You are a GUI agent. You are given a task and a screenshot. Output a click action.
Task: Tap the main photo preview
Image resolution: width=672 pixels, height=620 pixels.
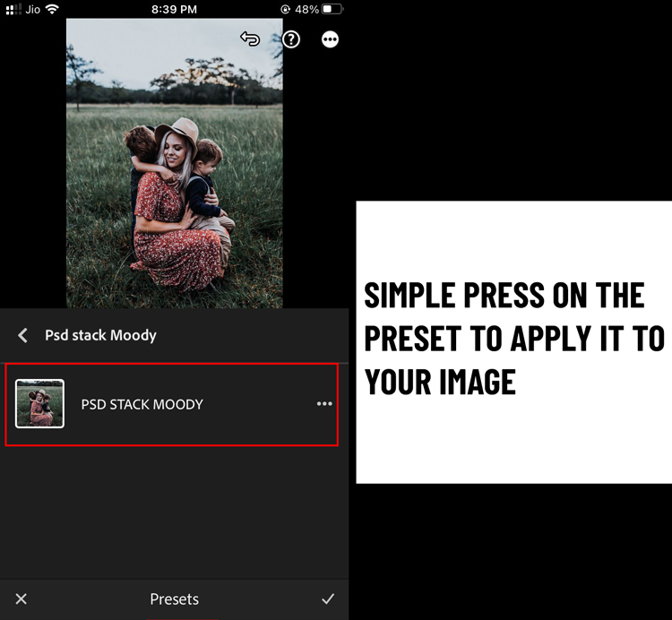175,163
